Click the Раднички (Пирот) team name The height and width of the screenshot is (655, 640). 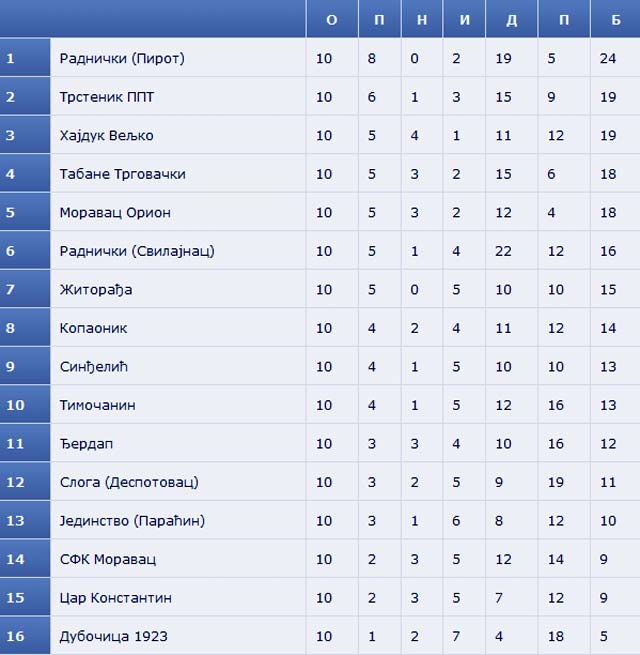pyautogui.click(x=122, y=58)
